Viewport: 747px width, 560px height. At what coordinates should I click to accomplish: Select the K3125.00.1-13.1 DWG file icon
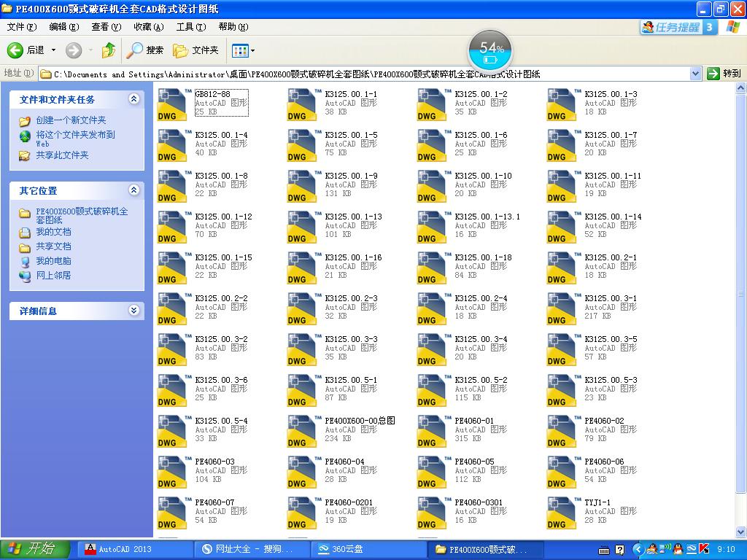[432, 227]
